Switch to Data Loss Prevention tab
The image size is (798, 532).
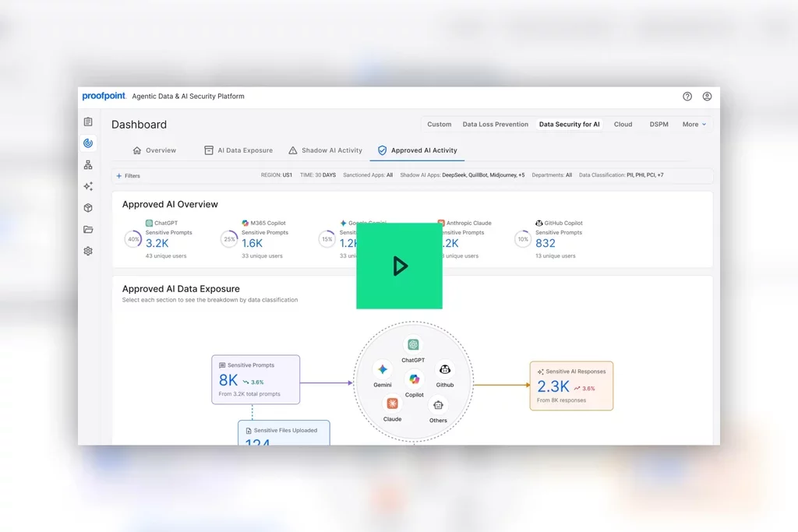pos(495,124)
